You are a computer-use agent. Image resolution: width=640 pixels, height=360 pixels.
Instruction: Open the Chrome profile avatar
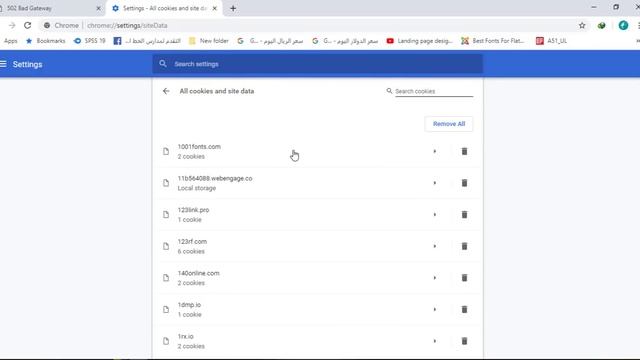623,25
